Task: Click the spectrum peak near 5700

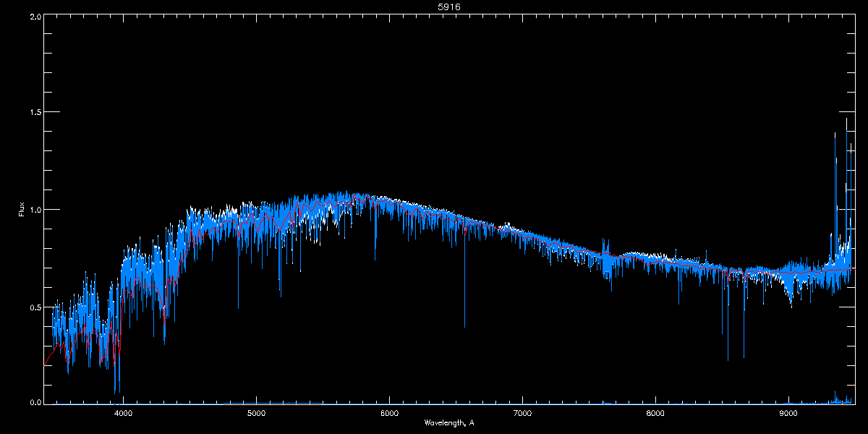Action: tap(347, 194)
